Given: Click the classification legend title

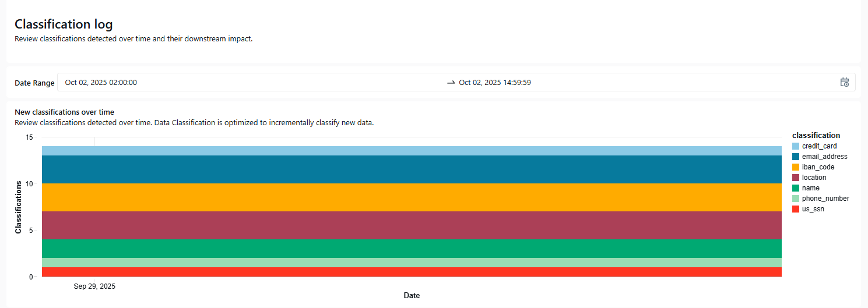Looking at the screenshot, I should [816, 135].
